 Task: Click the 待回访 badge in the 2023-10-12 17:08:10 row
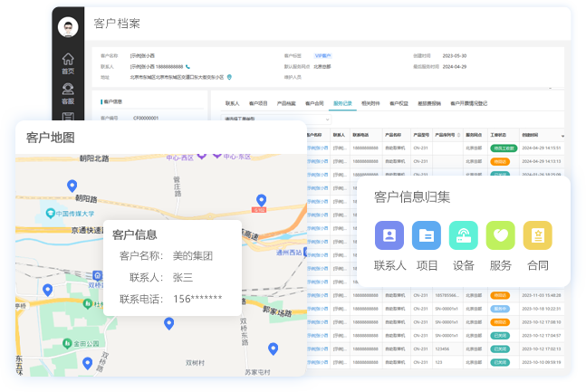tap(500, 322)
